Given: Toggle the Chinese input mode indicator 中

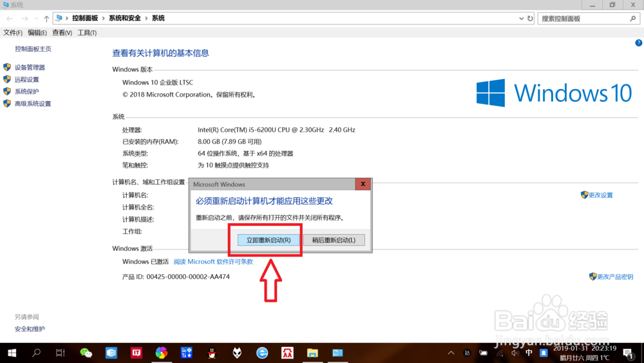Looking at the screenshot, I should [x=529, y=353].
